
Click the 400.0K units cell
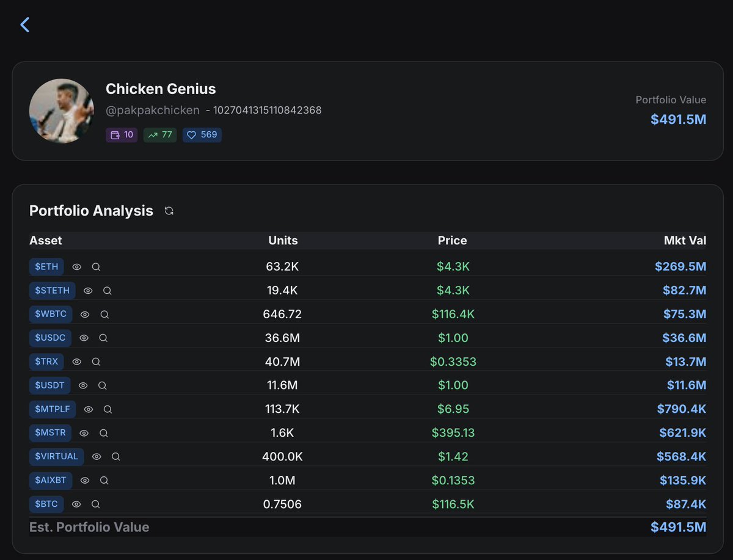pos(283,456)
